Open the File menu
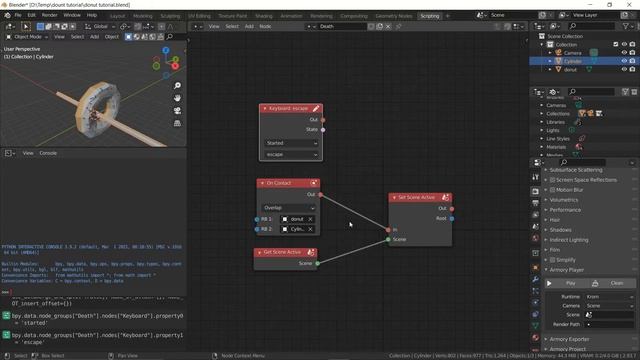640x360 pixels. pos(18,15)
